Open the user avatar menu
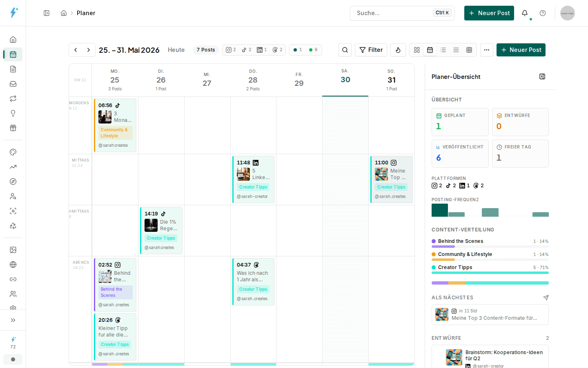The height and width of the screenshot is (368, 588). click(568, 13)
